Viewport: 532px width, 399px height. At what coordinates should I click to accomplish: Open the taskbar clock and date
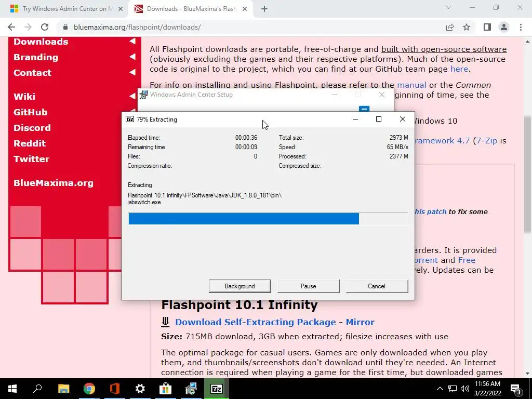487,389
